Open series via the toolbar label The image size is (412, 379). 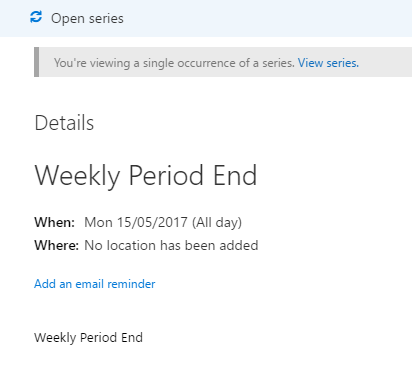pos(87,19)
